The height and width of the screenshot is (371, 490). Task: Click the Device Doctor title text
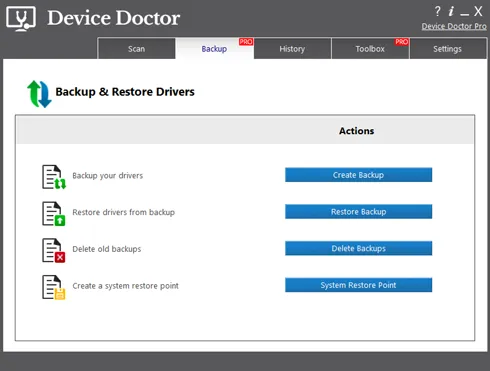[114, 18]
